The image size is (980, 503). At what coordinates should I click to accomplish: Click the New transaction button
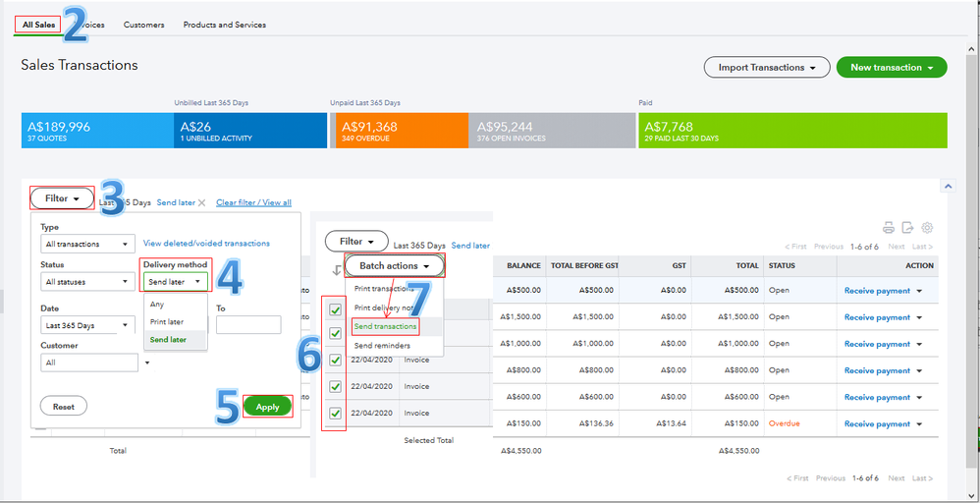point(892,68)
